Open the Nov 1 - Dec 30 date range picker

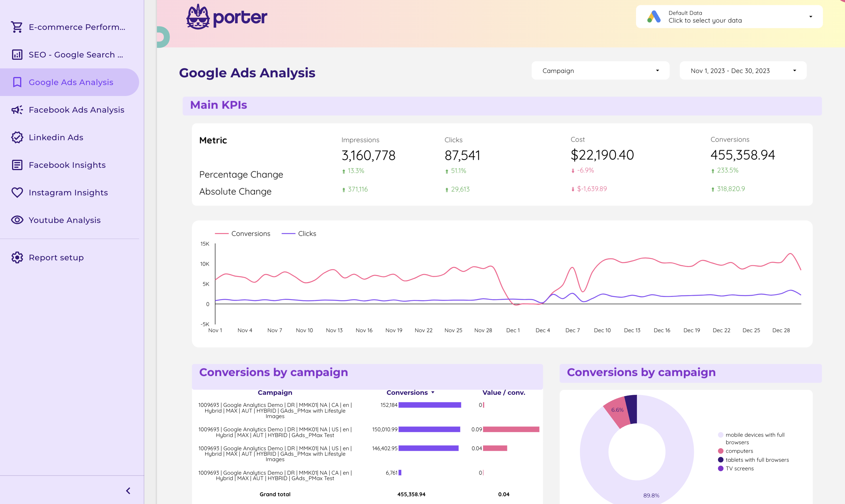click(742, 70)
